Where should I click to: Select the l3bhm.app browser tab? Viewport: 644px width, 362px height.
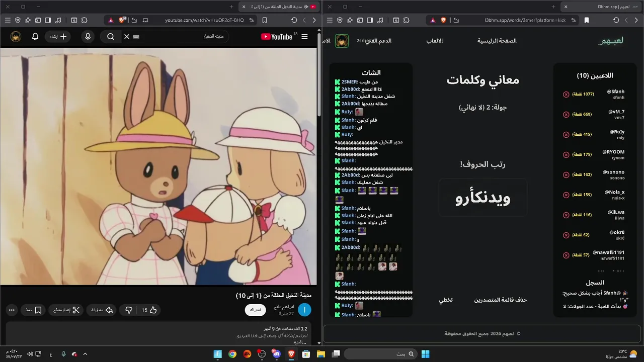tap(601, 7)
